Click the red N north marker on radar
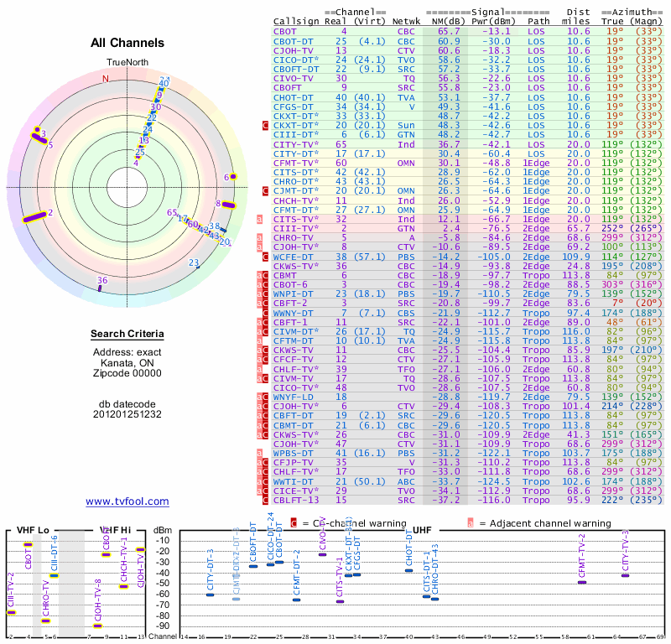The height and width of the screenshot is (644, 671). (105, 79)
